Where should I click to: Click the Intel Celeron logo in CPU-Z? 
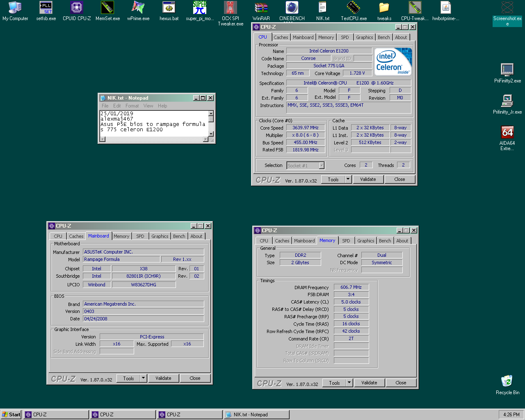click(x=393, y=62)
